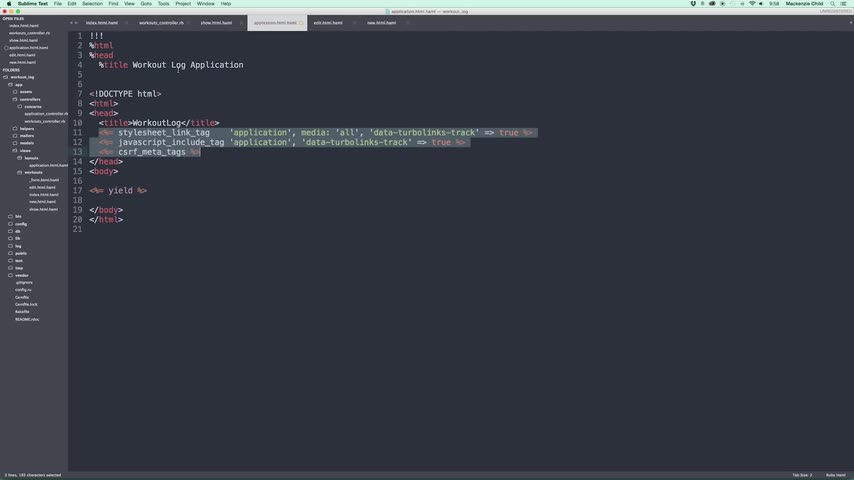Switch to the new.html.haml tab
Screen dimensions: 854x480
381,23
